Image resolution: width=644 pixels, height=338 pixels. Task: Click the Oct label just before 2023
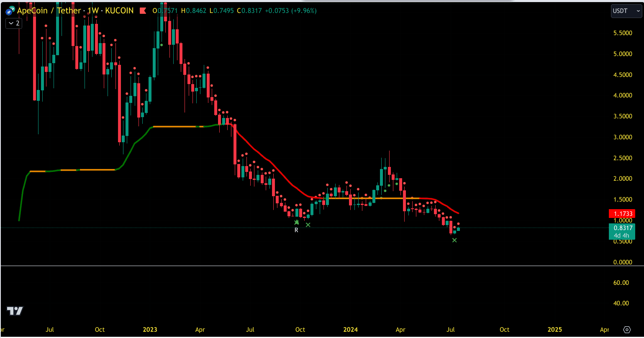click(100, 330)
